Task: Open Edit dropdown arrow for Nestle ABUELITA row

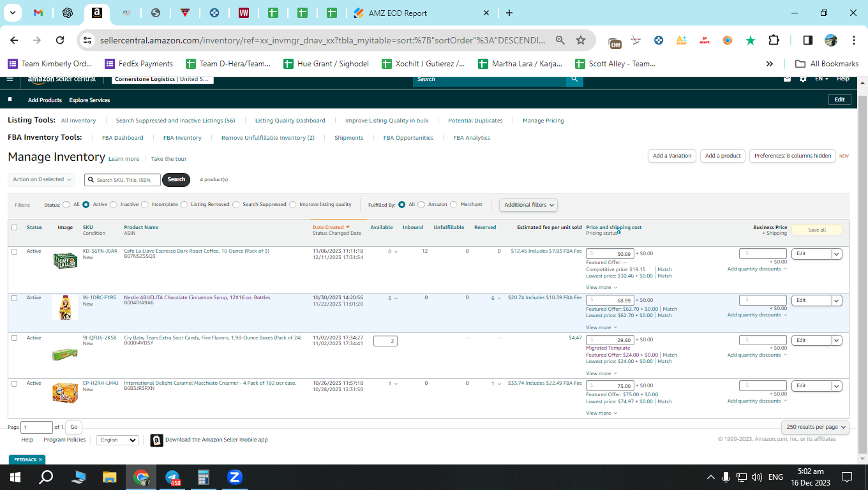Action: click(x=837, y=301)
